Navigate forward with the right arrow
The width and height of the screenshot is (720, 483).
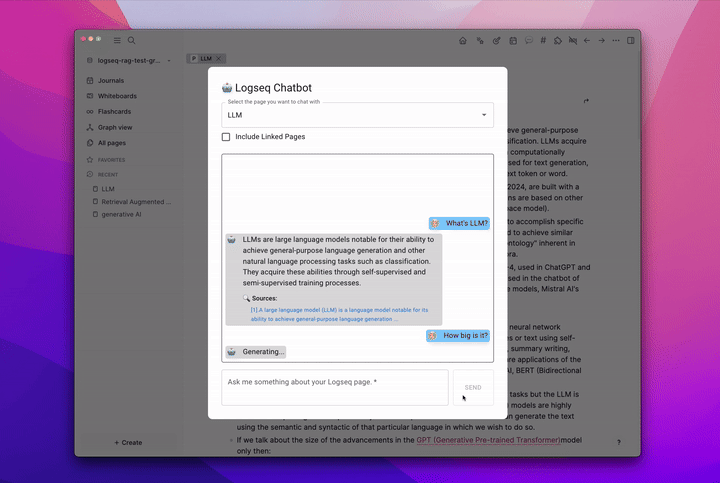tap(602, 40)
